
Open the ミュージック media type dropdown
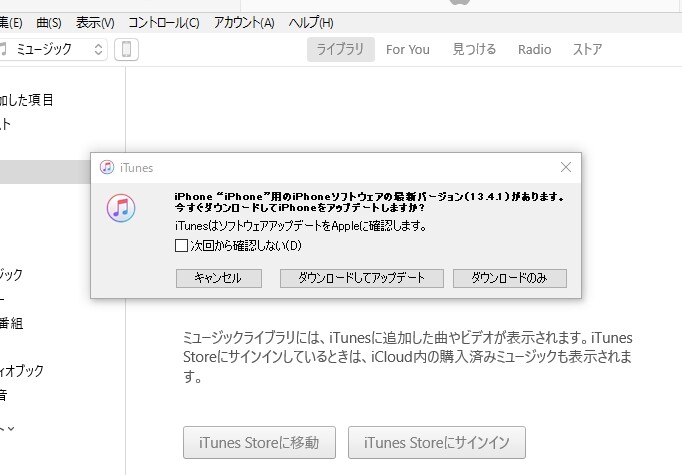53,49
